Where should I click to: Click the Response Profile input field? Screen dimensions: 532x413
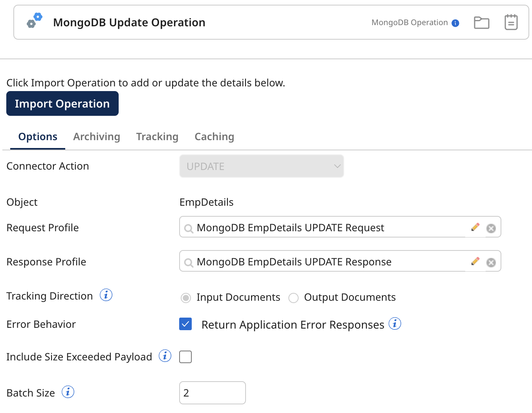click(340, 261)
